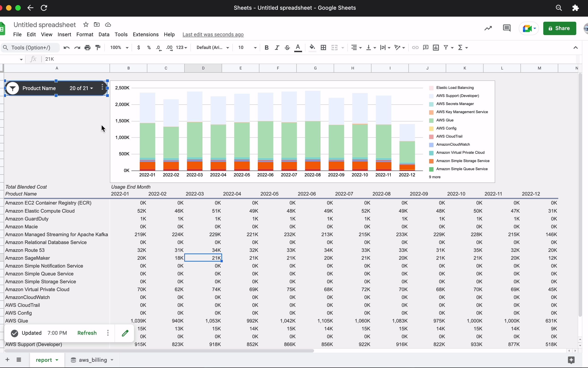Screen dimensions: 588x368
Task: Open the borders tool
Action: point(323,48)
